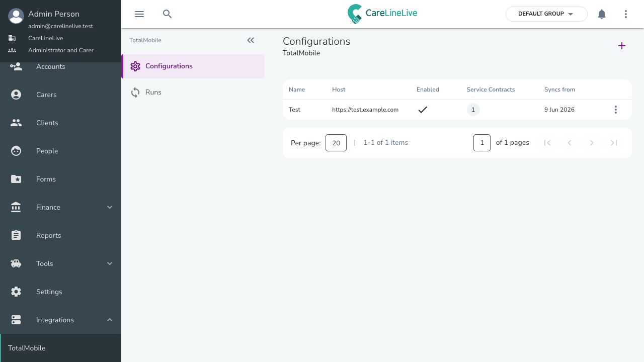Click the page number input field
Screen dimensions: 644x362
tap(482, 143)
